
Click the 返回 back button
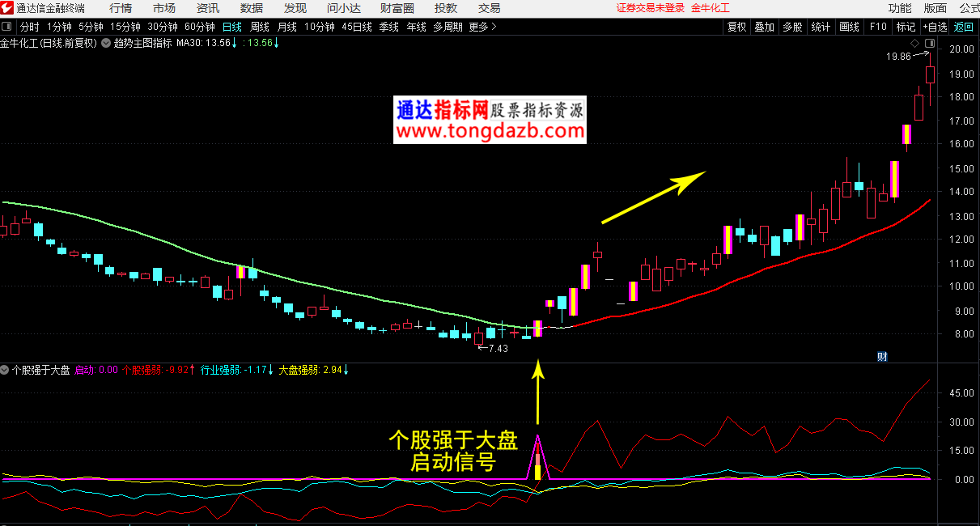tap(964, 27)
